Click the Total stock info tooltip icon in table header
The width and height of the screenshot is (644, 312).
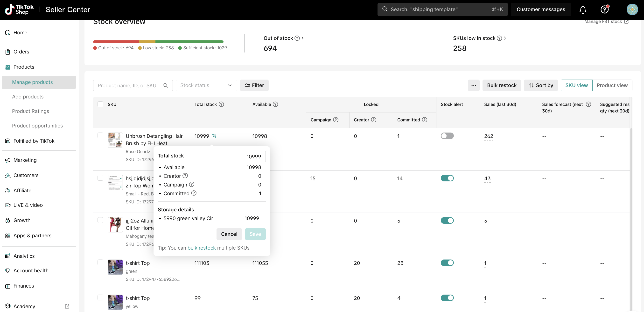point(221,104)
